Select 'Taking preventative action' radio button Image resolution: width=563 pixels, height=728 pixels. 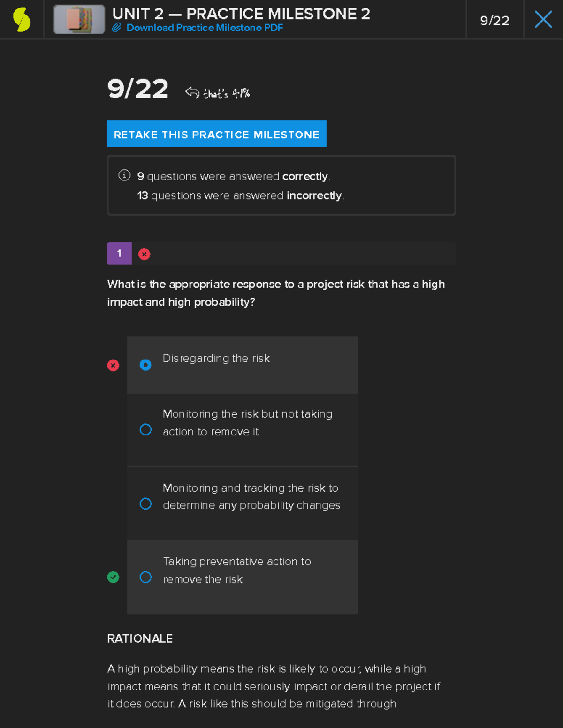(x=145, y=577)
